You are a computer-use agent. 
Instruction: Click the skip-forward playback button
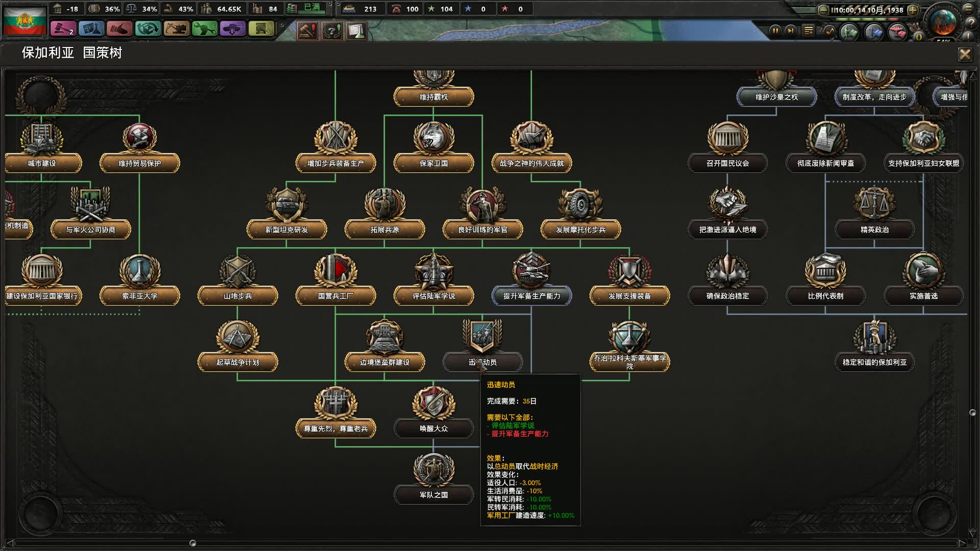click(x=791, y=31)
